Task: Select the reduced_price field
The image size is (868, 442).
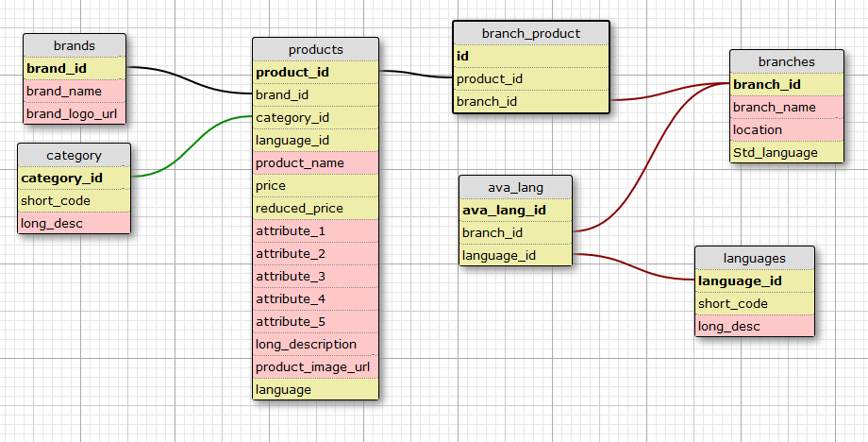Action: 315,209
